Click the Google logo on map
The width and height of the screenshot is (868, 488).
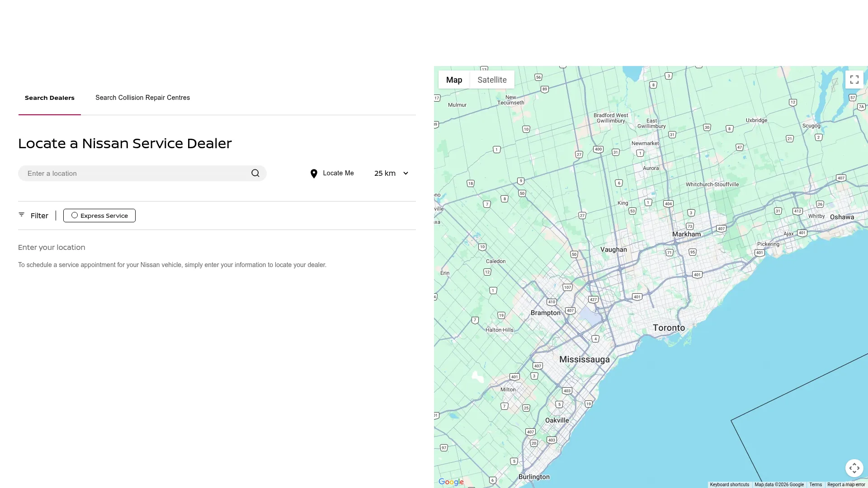point(451,482)
